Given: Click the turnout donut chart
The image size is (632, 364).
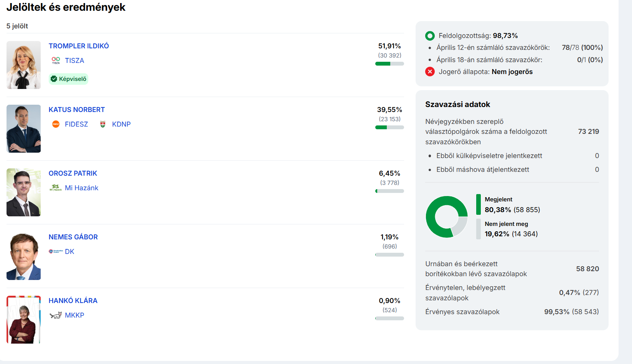Looking at the screenshot, I should coord(447,217).
